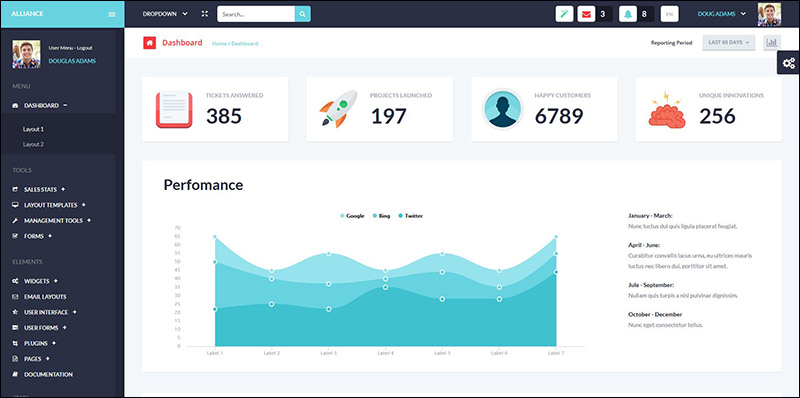
Task: Expand the Widgets submenu
Action: [56, 281]
